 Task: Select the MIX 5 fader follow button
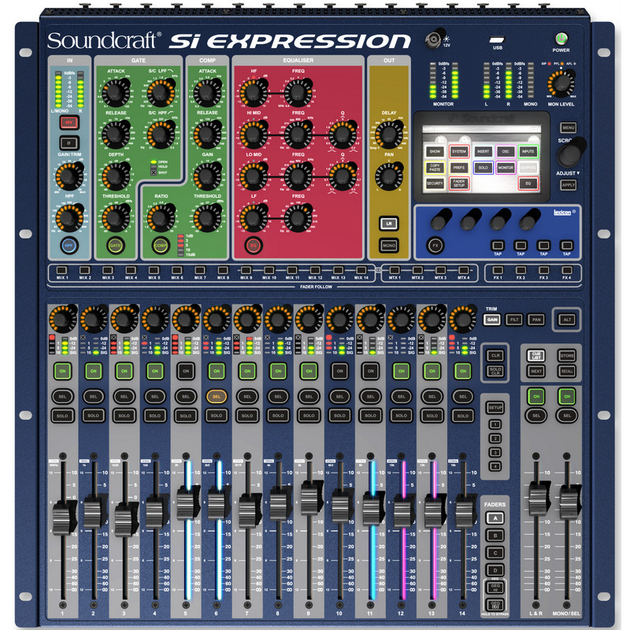click(x=154, y=270)
